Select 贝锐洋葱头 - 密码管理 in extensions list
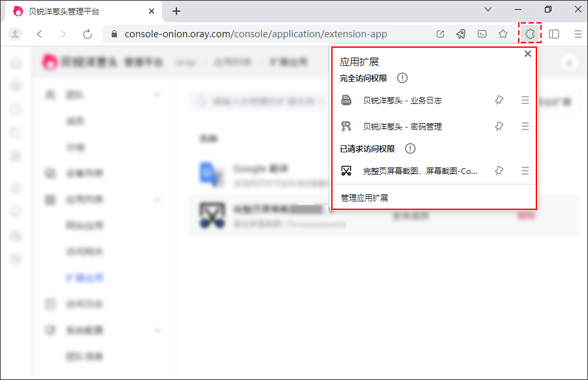This screenshot has height=380, width=588. [x=406, y=126]
